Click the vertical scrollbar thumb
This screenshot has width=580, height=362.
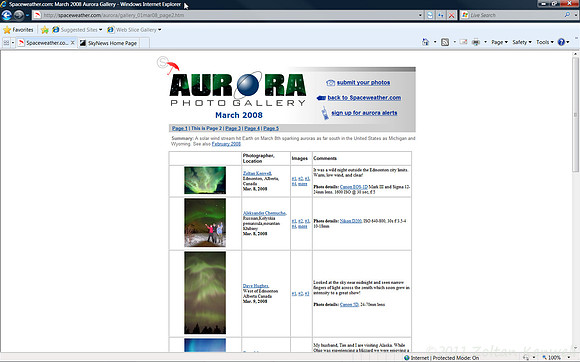coord(576,114)
